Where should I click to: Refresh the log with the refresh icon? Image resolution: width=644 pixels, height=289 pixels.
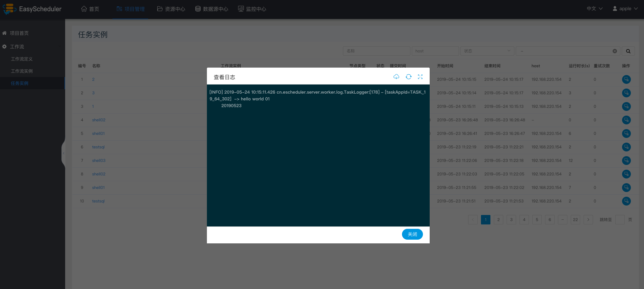408,77
